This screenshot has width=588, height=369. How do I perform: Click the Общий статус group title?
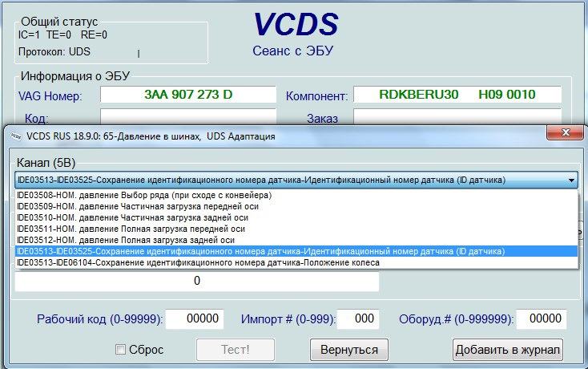click(x=59, y=22)
